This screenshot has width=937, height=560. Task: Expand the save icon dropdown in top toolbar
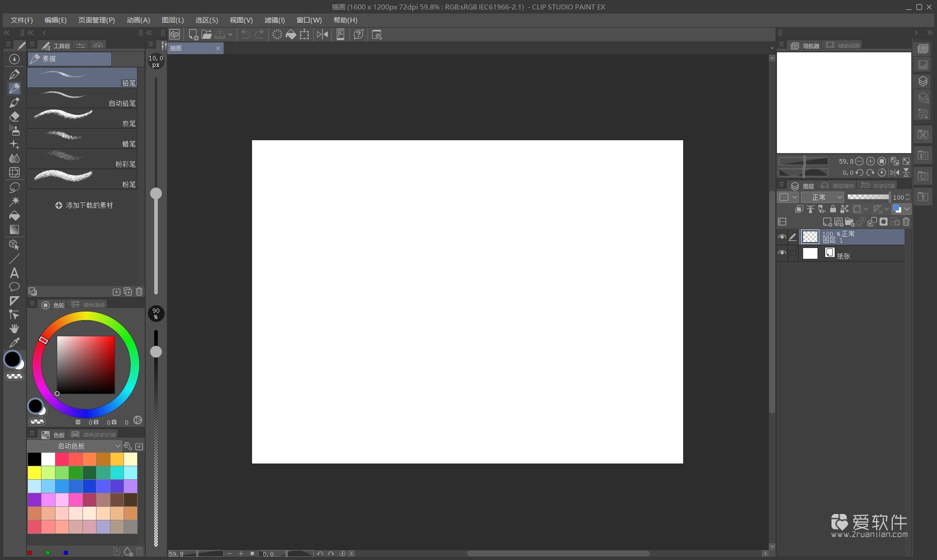pos(230,34)
